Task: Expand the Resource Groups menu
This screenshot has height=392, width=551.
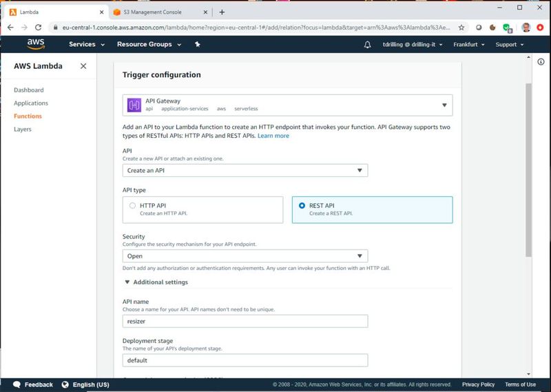Action: click(x=149, y=44)
